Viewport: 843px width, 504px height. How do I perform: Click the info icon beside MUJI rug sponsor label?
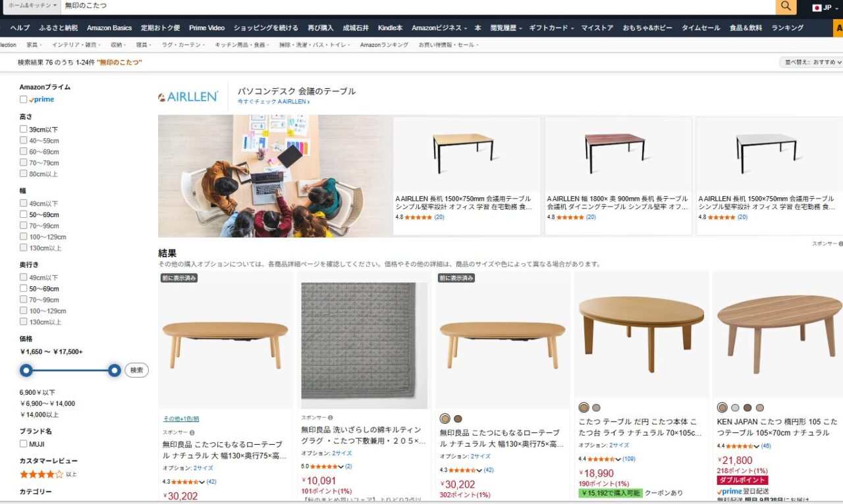[x=331, y=417]
